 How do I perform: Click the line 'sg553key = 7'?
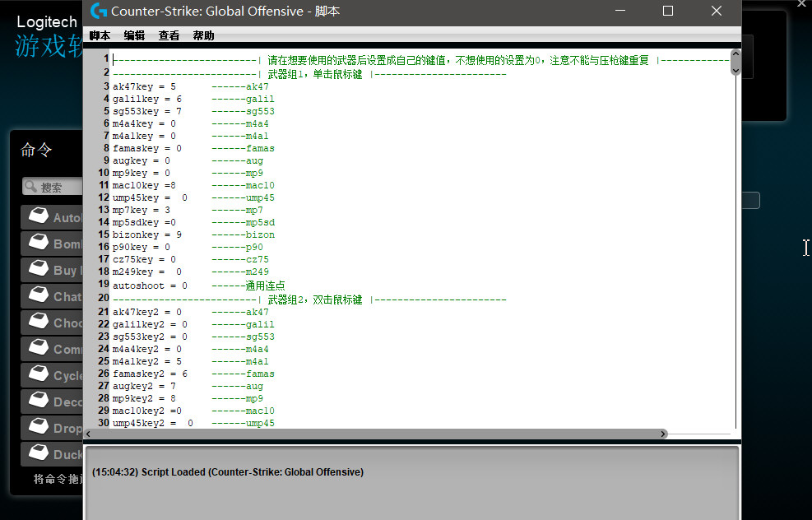coord(147,111)
